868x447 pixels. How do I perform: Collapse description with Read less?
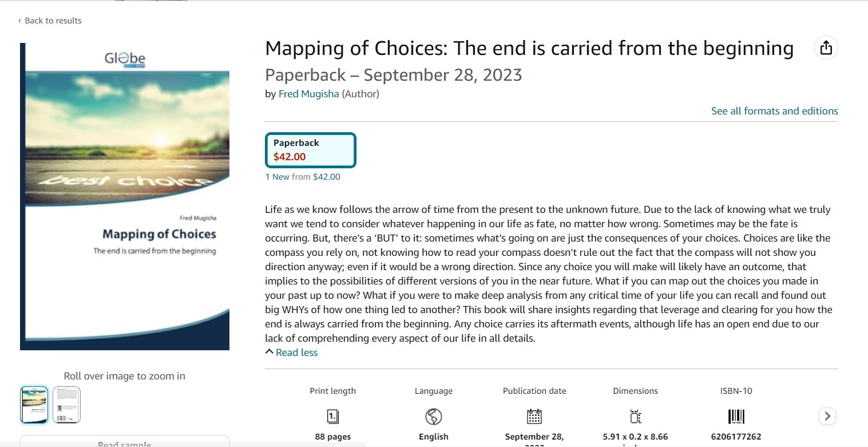[x=296, y=353]
